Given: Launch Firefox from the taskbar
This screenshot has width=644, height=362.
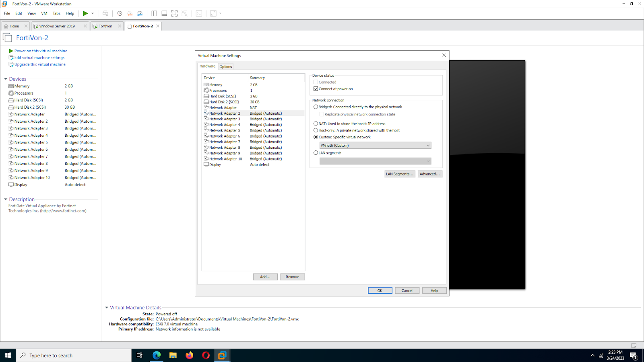Looking at the screenshot, I should (190, 355).
